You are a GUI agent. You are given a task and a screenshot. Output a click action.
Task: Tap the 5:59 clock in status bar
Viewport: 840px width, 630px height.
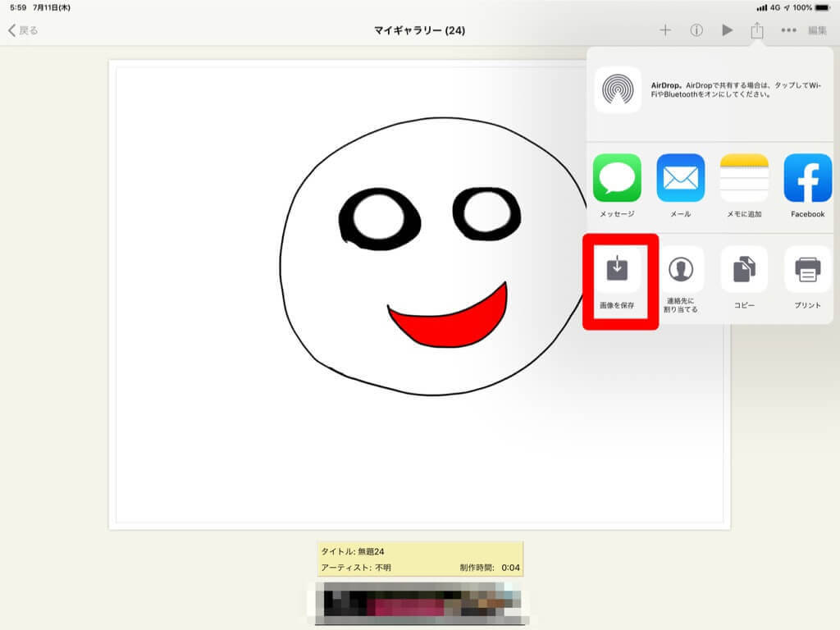coord(18,7)
